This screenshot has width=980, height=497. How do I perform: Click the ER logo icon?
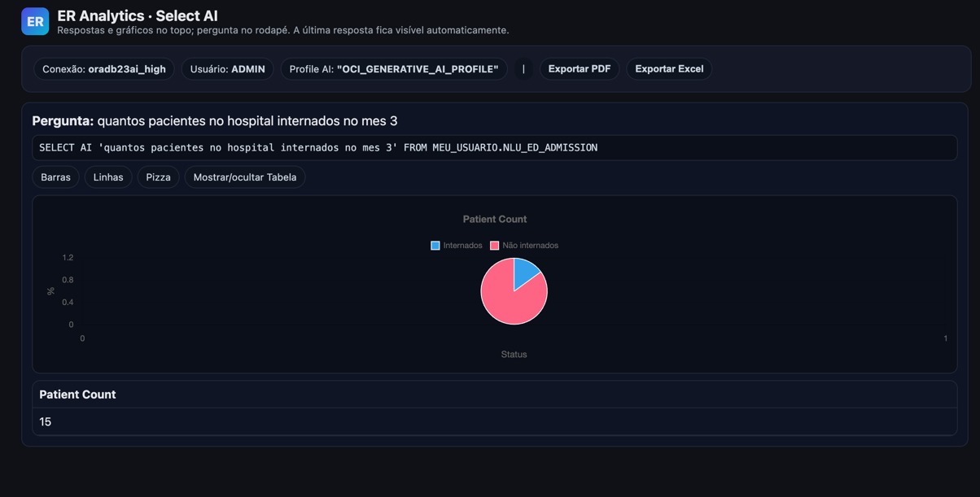click(x=35, y=22)
